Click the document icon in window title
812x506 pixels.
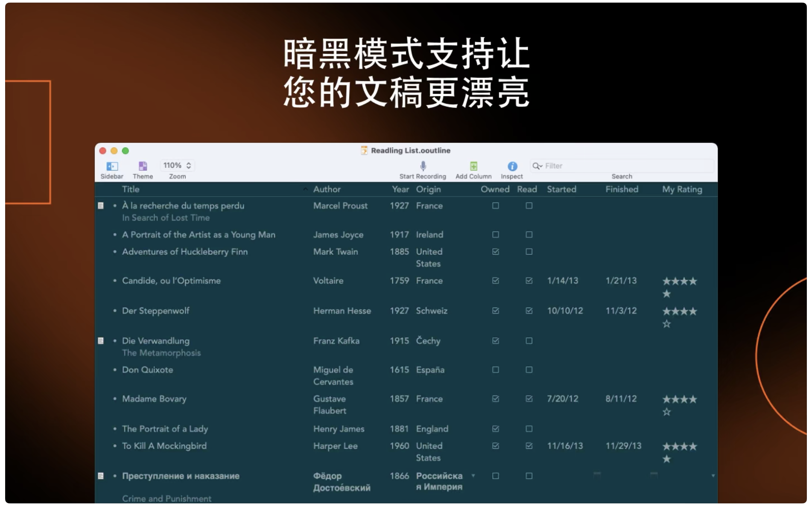(364, 151)
